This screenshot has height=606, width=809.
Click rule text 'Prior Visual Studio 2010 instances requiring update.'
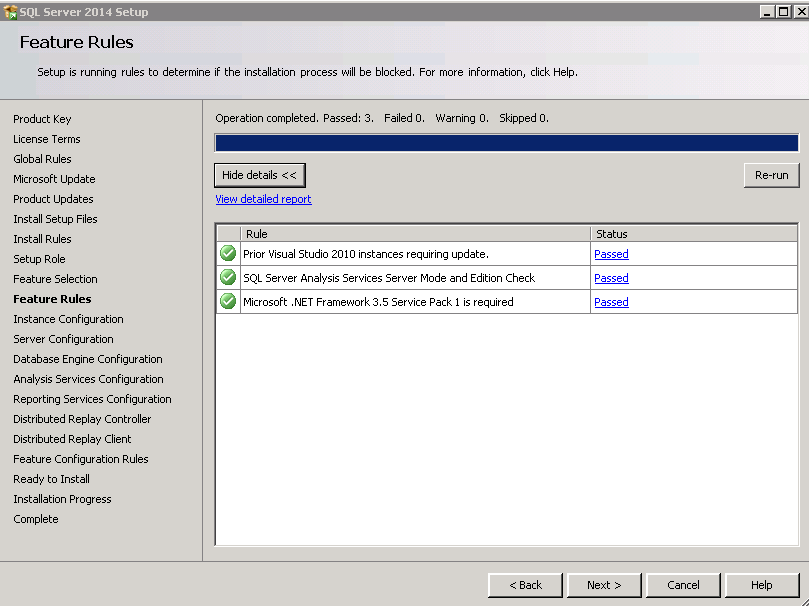[366, 254]
